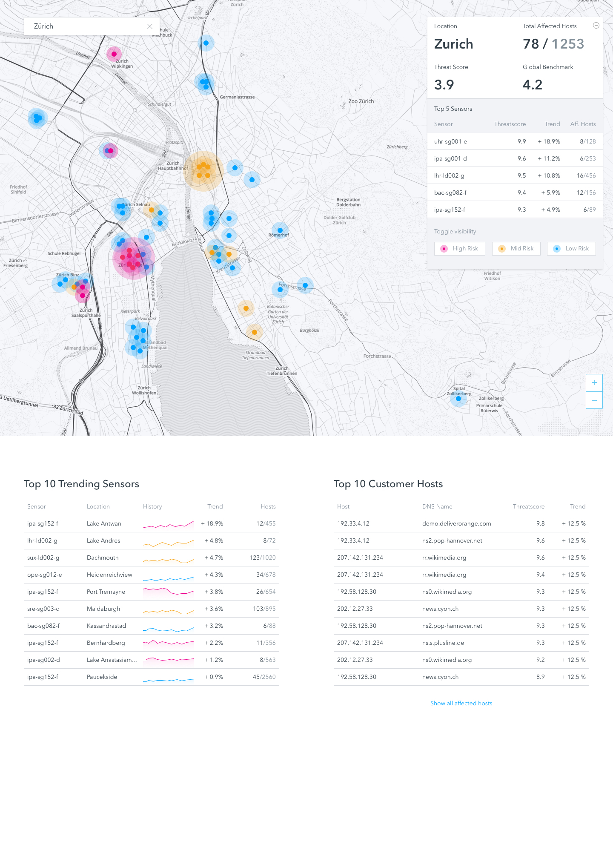The image size is (613, 868).
Task: Open the Heidenreichview location entry
Action: point(109,575)
